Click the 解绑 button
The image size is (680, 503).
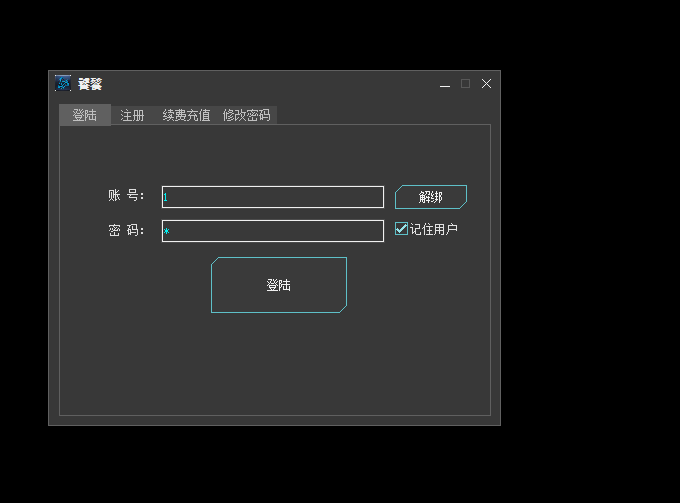(x=431, y=197)
